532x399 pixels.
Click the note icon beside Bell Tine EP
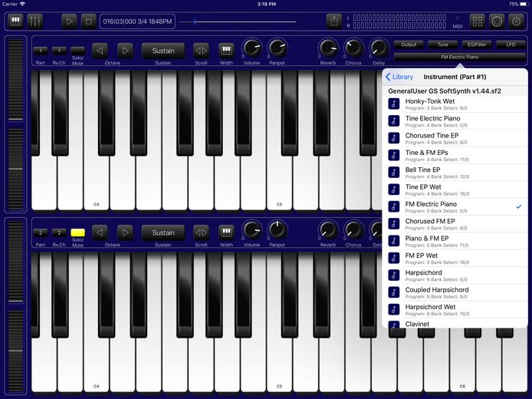click(x=393, y=172)
